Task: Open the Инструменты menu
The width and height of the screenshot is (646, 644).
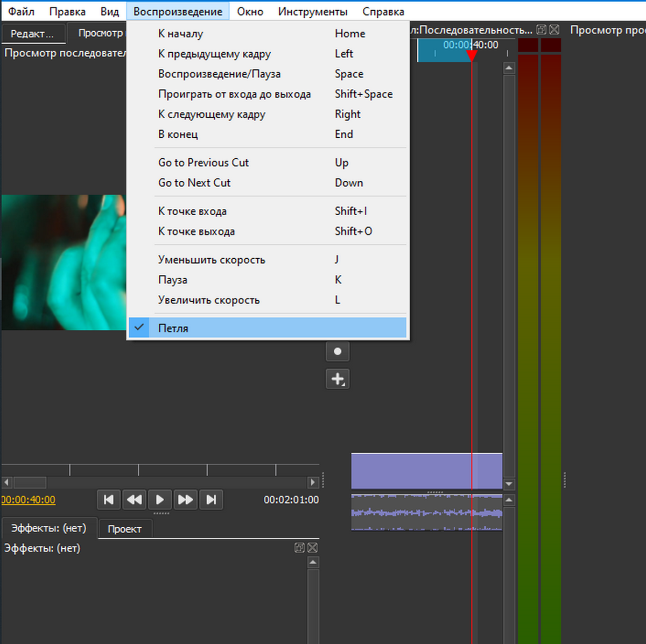Action: pyautogui.click(x=313, y=11)
